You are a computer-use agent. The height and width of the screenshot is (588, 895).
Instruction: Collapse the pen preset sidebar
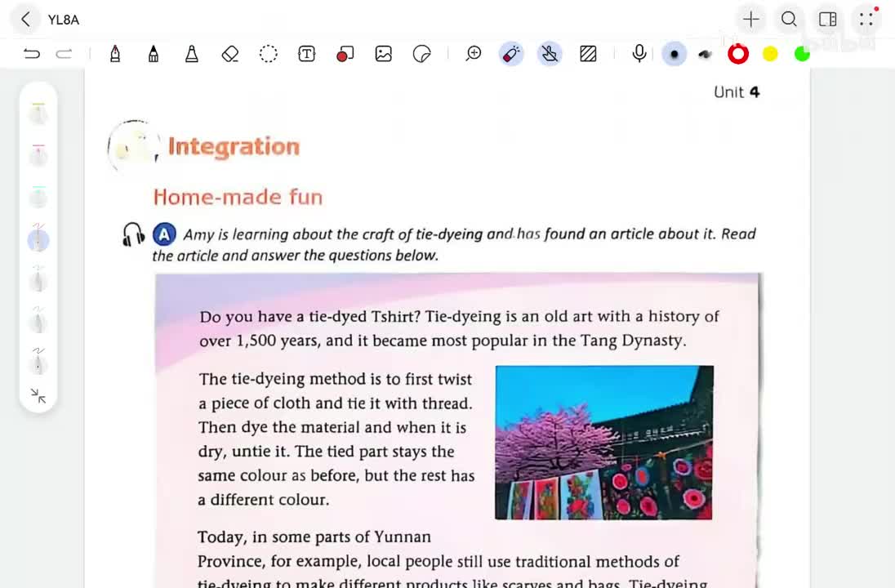click(x=38, y=395)
